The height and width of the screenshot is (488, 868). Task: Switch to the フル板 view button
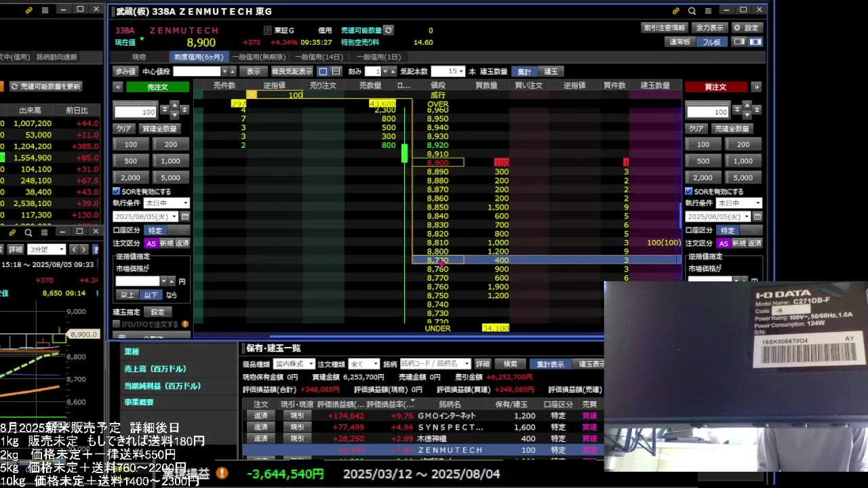tap(711, 42)
